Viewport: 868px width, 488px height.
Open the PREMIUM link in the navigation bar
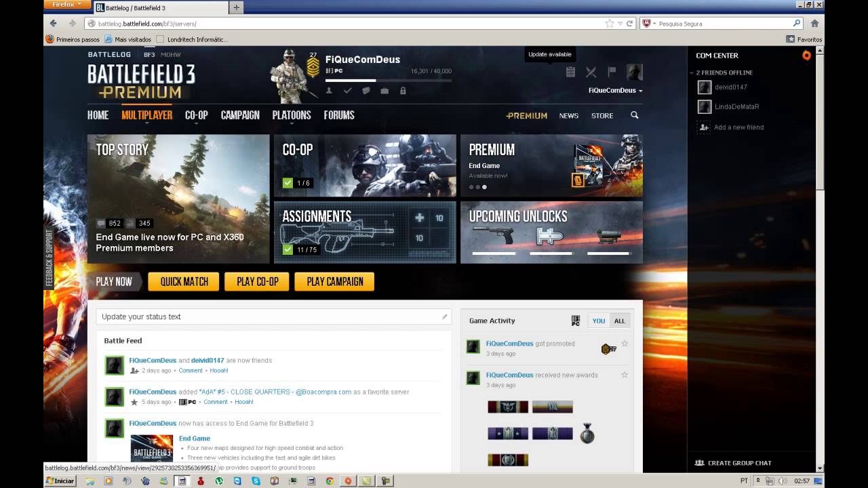tap(526, 116)
